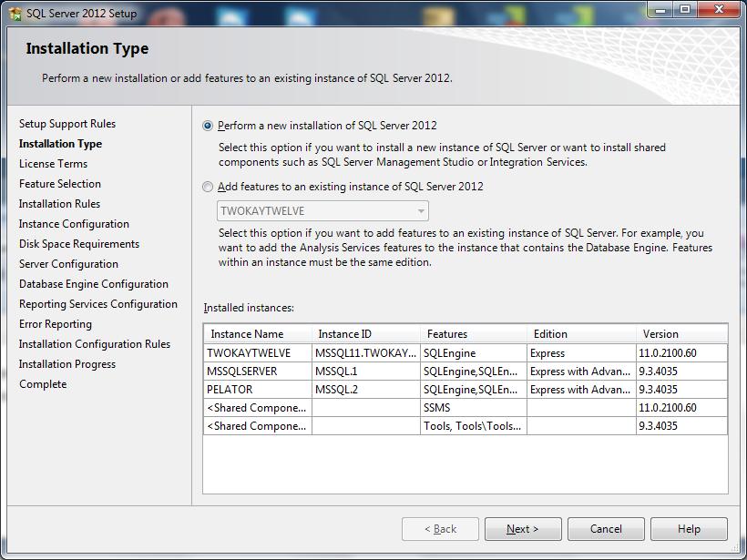Click the Disk Space Requirements step
Screen dimensions: 747x560
tap(79, 244)
